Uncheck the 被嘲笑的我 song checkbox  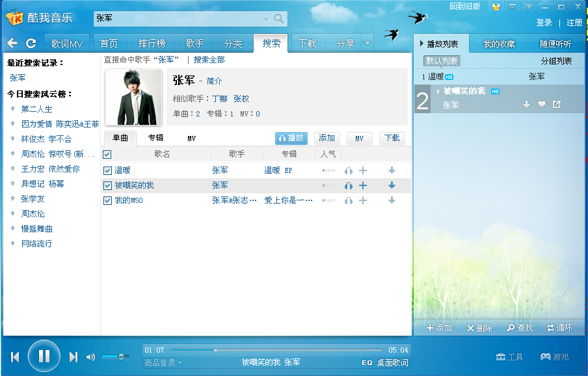[x=107, y=185]
